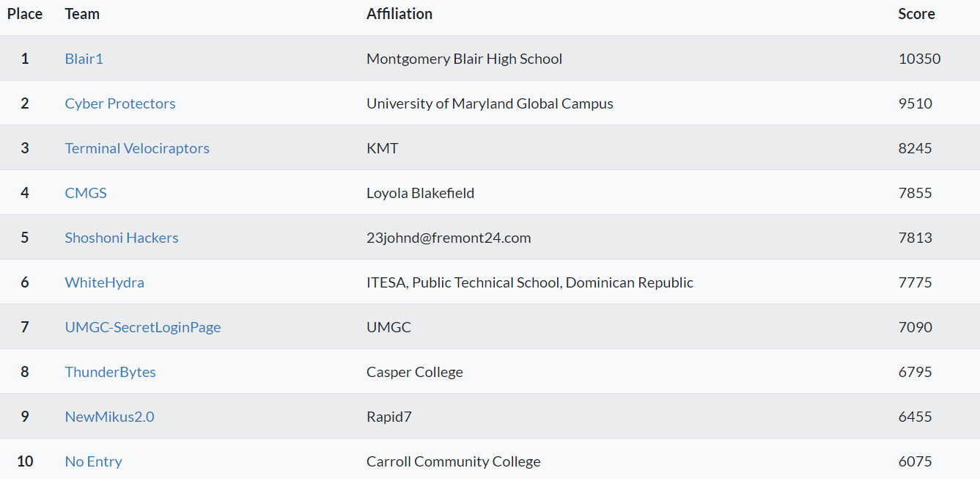
Task: Select the ThunderBytes team link
Action: pos(110,372)
